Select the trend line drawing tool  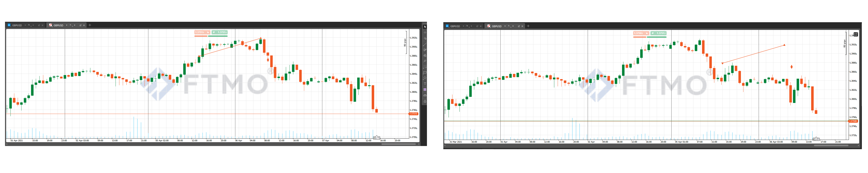point(425,44)
